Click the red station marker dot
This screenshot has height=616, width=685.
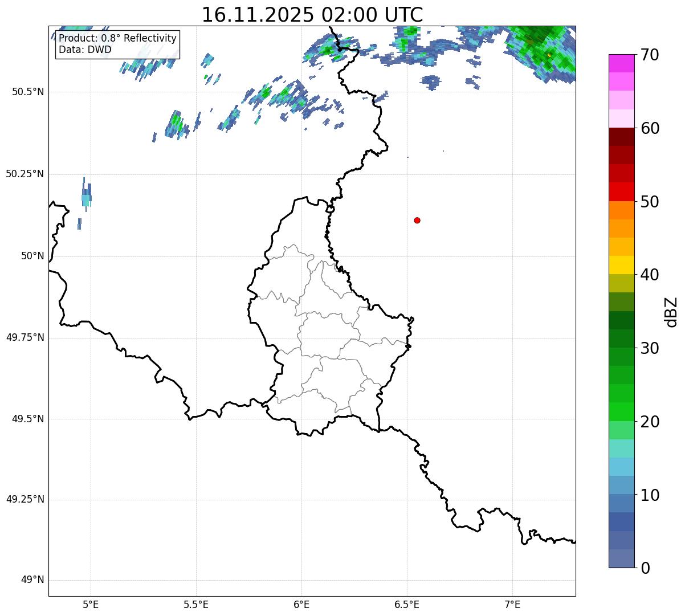click(417, 220)
